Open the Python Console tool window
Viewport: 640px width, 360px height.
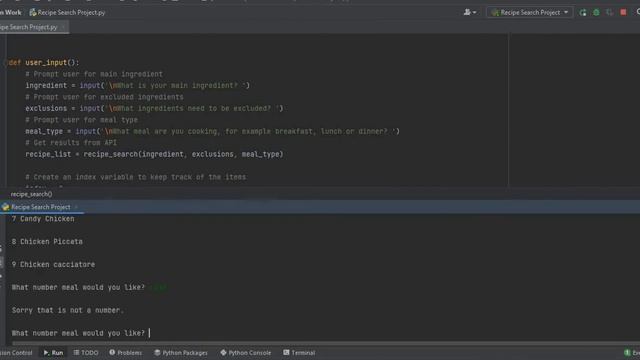pos(245,353)
